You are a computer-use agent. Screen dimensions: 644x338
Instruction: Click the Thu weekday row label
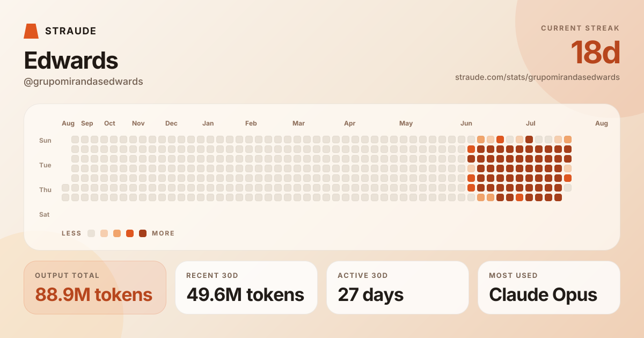[45, 190]
